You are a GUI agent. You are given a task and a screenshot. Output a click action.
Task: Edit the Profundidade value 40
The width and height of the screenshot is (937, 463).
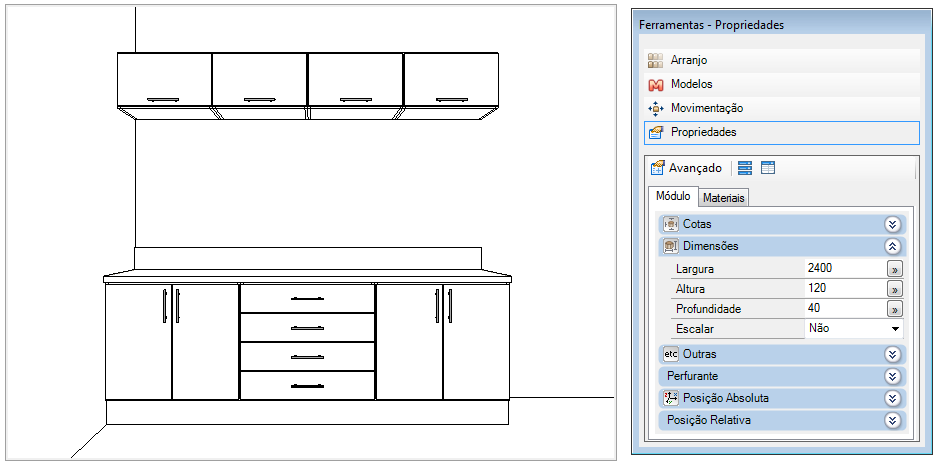coord(844,309)
